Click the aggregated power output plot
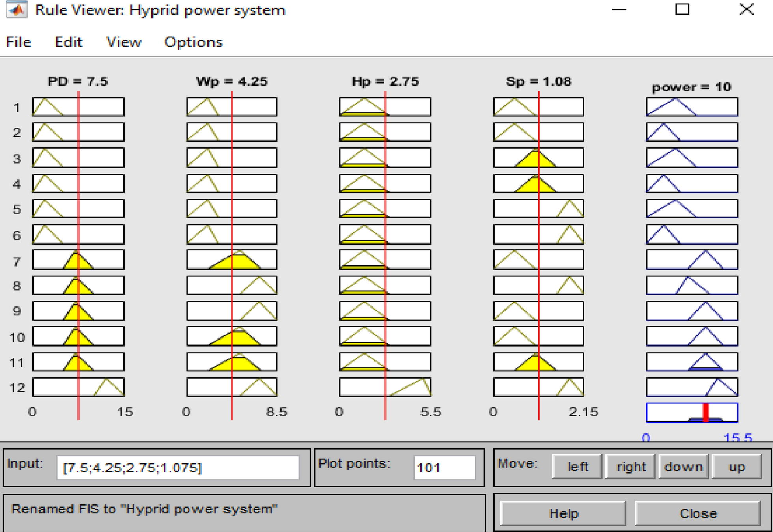Image resolution: width=773 pixels, height=532 pixels. click(692, 413)
